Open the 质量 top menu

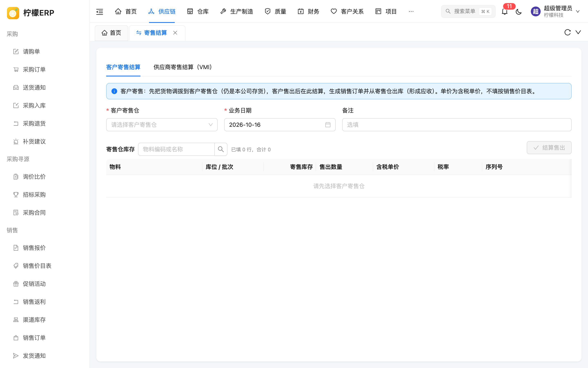coord(276,11)
